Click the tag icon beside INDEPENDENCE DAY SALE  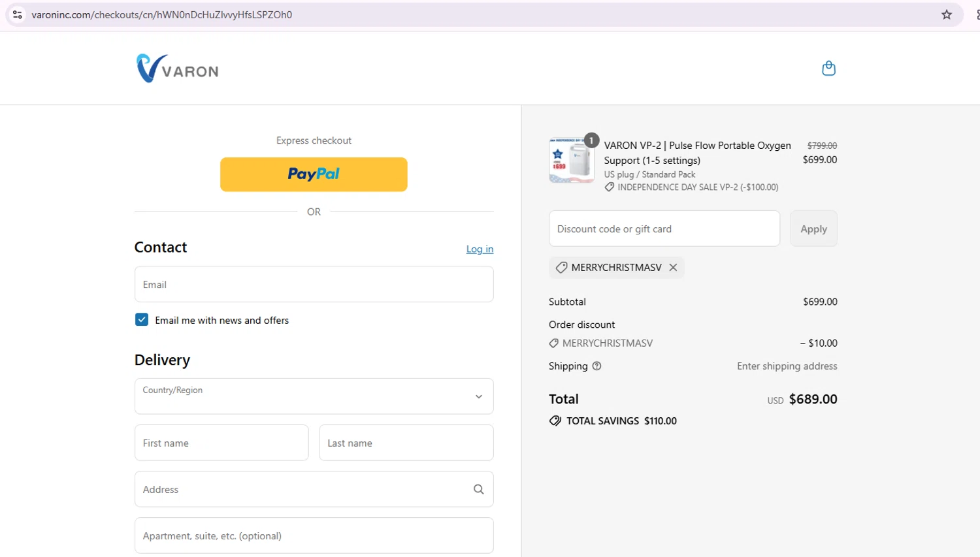pyautogui.click(x=610, y=187)
